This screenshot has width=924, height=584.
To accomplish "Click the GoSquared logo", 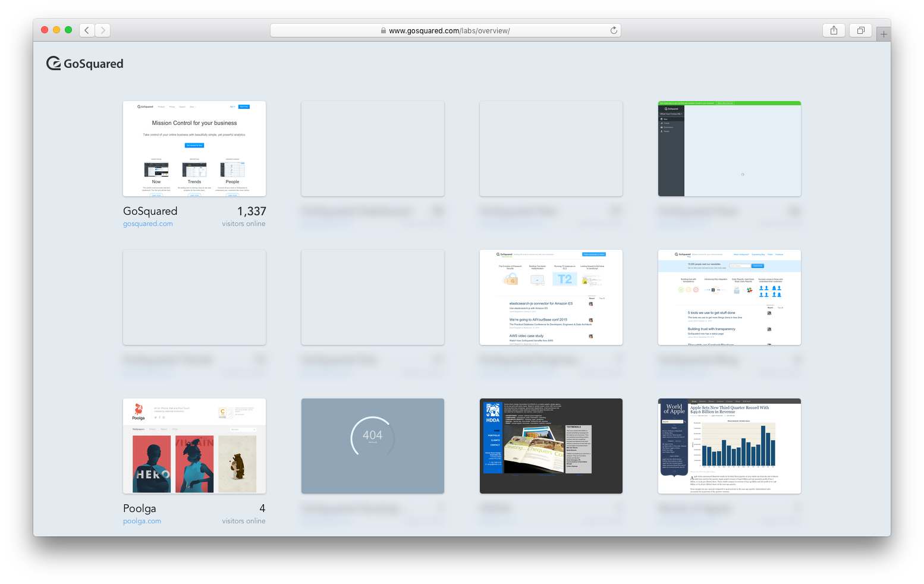I will click(x=85, y=63).
